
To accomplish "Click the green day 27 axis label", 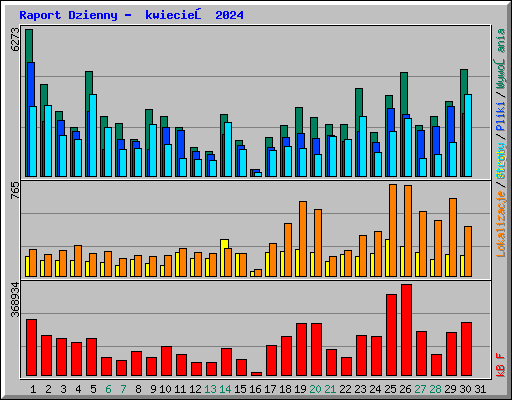I will point(420,389).
